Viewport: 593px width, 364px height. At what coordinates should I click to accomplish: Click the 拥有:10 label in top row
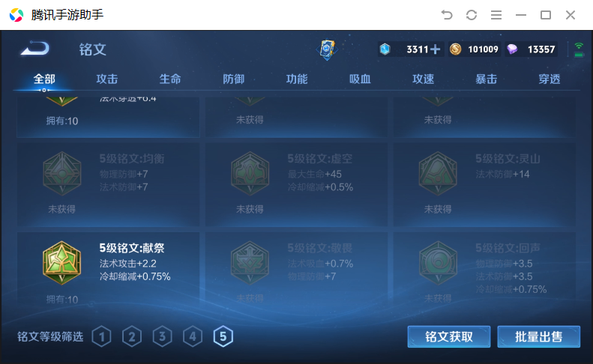point(62,121)
